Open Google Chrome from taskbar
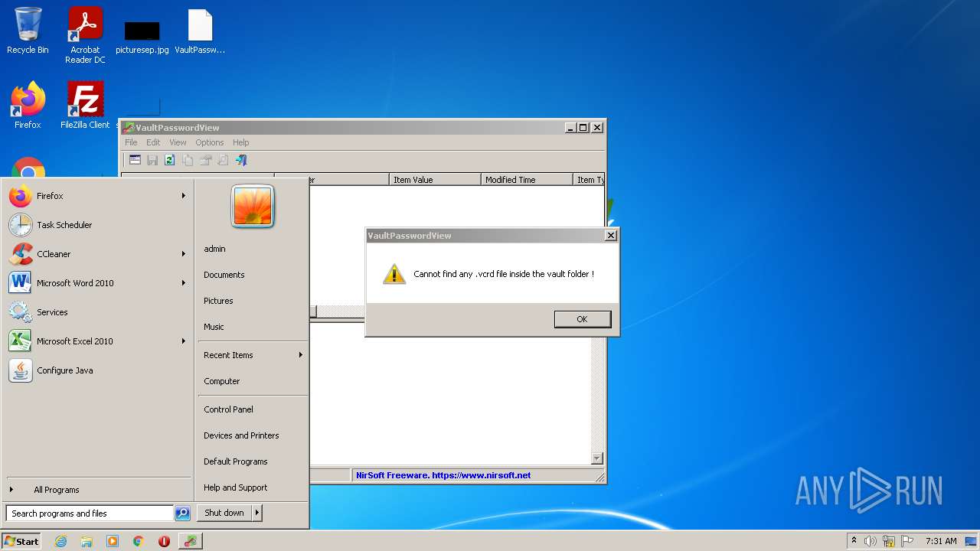This screenshot has width=980, height=551. (139, 541)
